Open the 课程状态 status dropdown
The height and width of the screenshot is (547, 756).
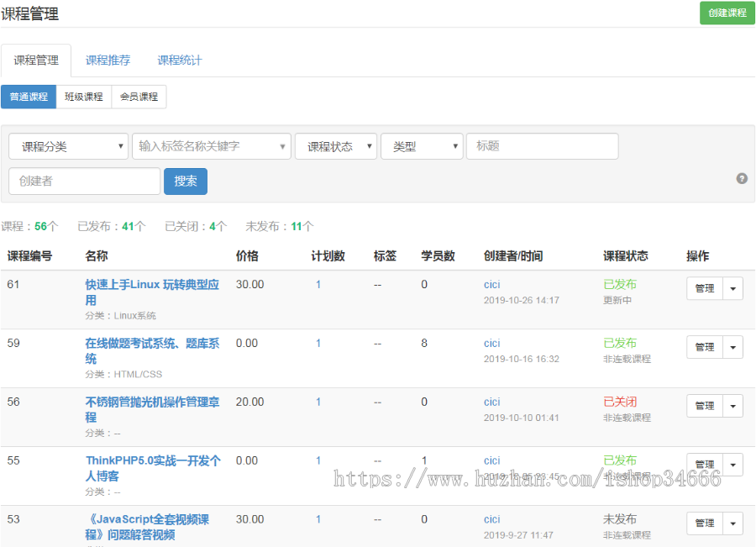(335, 146)
